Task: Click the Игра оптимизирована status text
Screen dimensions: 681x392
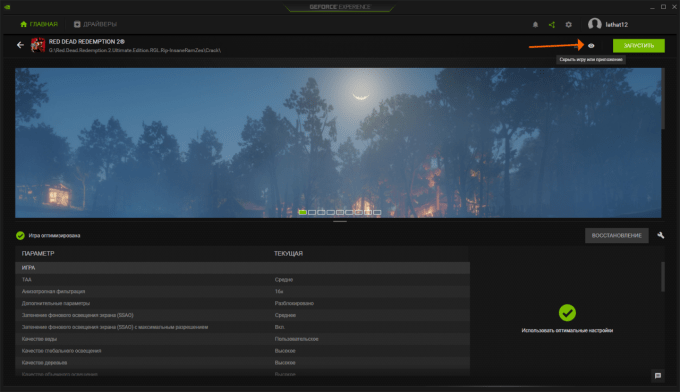Action: pyautogui.click(x=54, y=235)
